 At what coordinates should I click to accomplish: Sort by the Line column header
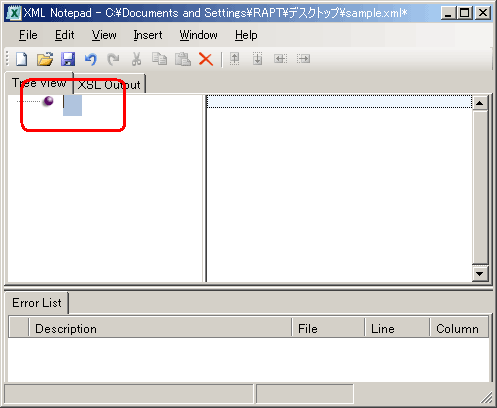click(x=397, y=329)
